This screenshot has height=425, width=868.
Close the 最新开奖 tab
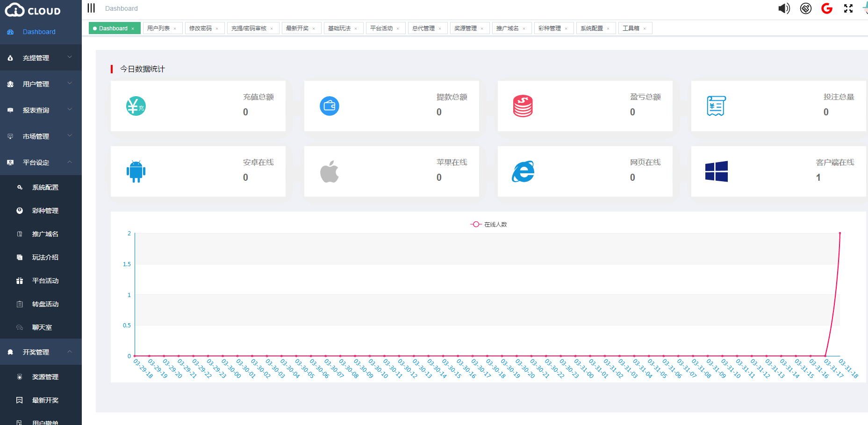[314, 28]
